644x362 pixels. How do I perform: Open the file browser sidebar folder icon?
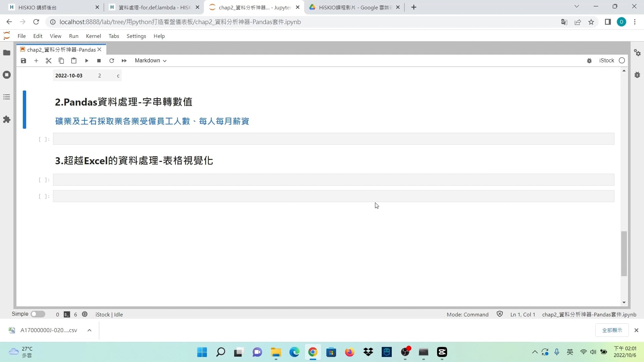7,53
